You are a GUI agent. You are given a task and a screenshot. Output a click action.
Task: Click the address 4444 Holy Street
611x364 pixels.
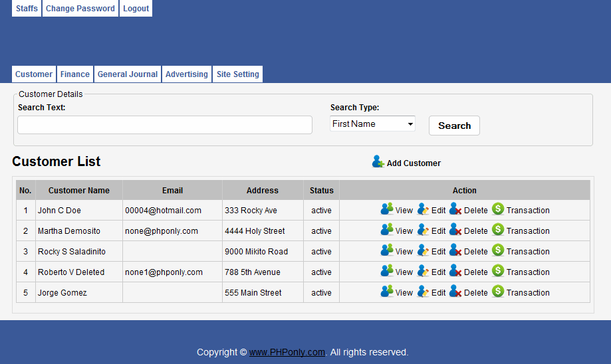tap(255, 231)
